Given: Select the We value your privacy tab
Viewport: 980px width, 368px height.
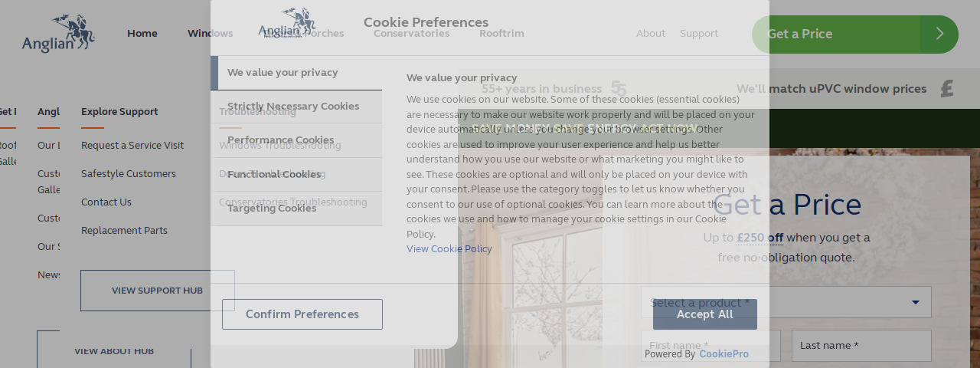Looking at the screenshot, I should (296, 73).
